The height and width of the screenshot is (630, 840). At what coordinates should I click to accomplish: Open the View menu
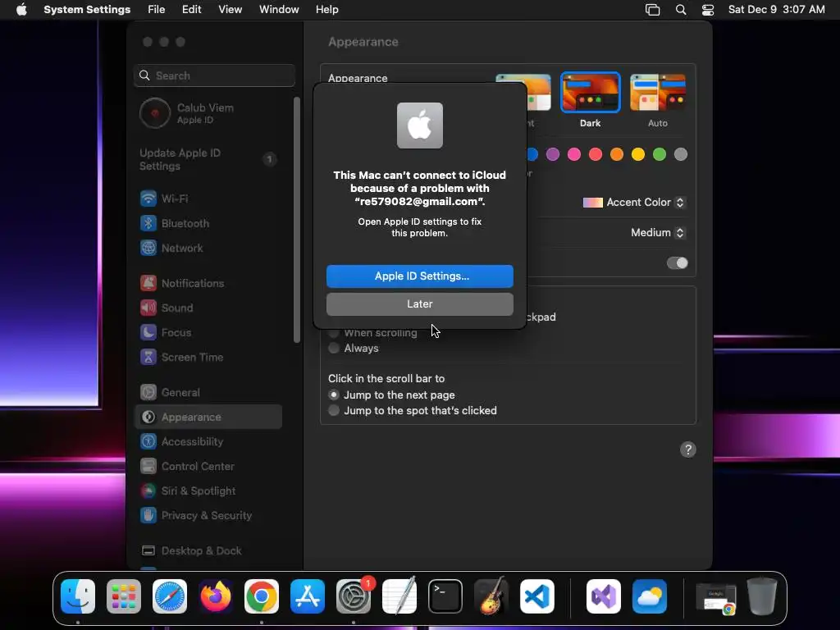tap(231, 10)
